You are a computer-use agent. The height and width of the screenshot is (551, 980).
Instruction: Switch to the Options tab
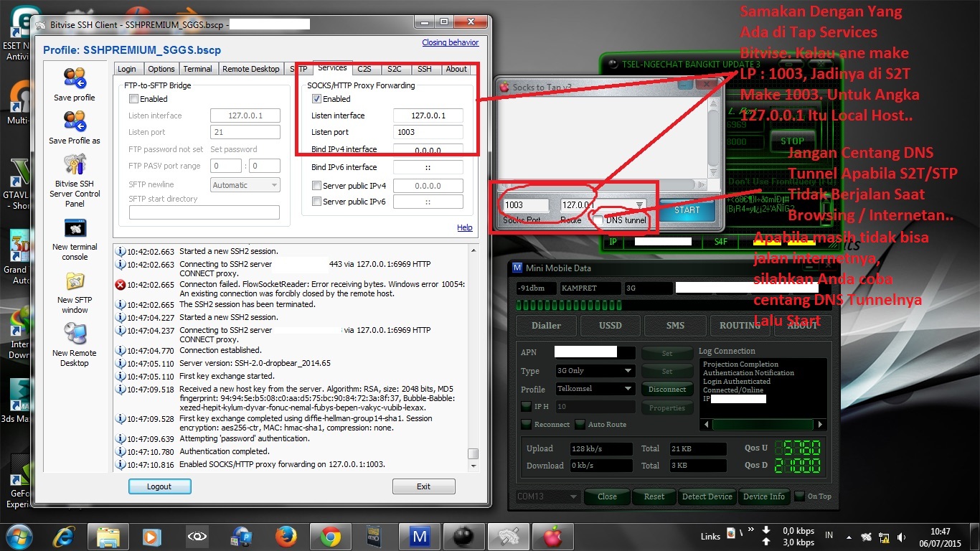click(161, 69)
